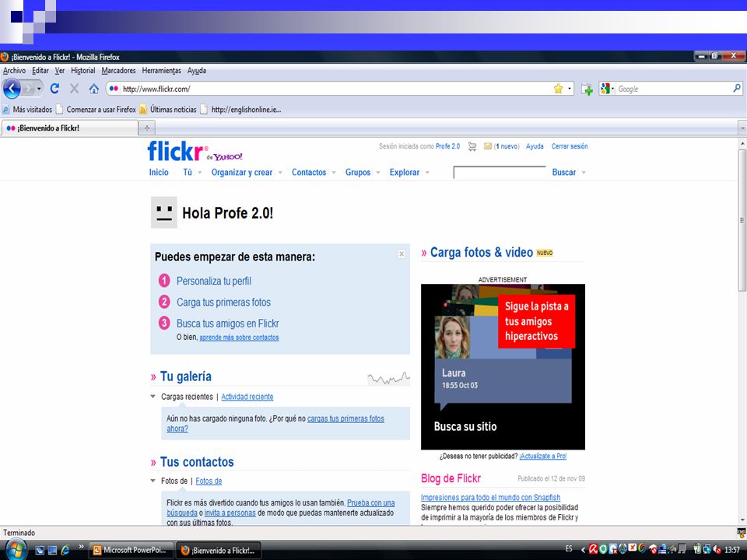747x560 pixels.
Task: Open the mail envelope icon with new message
Action: [487, 147]
